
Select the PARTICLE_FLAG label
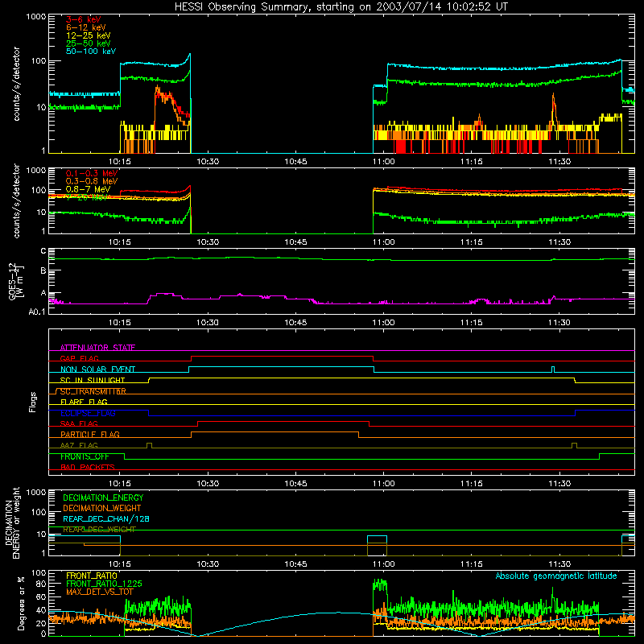tap(90, 435)
